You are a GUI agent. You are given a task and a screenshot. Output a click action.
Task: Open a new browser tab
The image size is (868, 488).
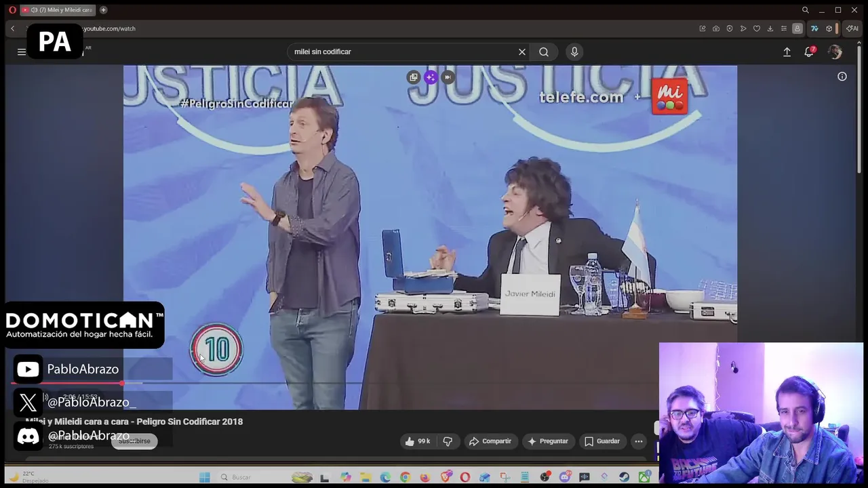pos(104,10)
